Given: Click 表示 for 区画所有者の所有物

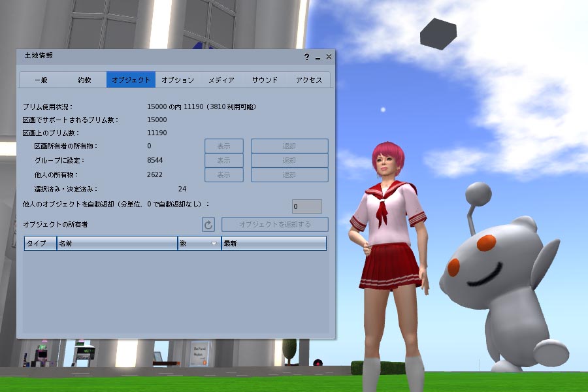Looking at the screenshot, I should click(224, 146).
